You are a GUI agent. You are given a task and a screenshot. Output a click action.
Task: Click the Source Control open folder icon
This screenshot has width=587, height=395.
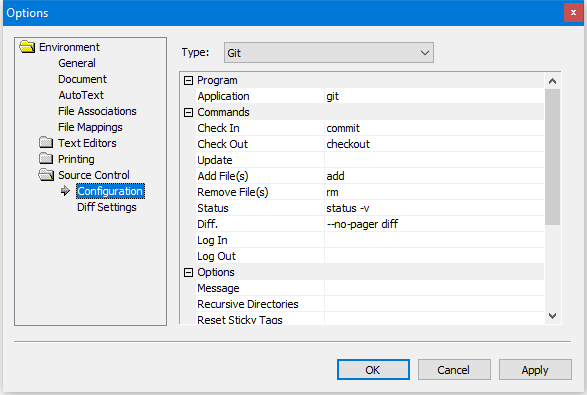(46, 175)
